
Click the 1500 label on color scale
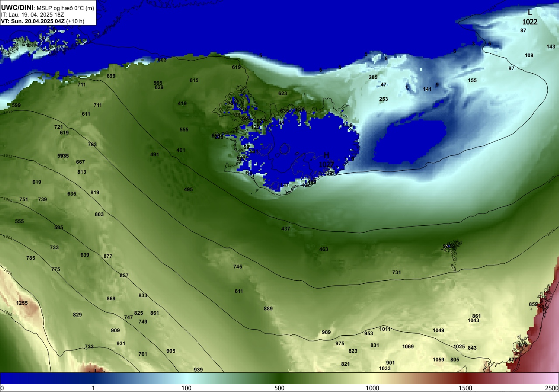[466, 388]
